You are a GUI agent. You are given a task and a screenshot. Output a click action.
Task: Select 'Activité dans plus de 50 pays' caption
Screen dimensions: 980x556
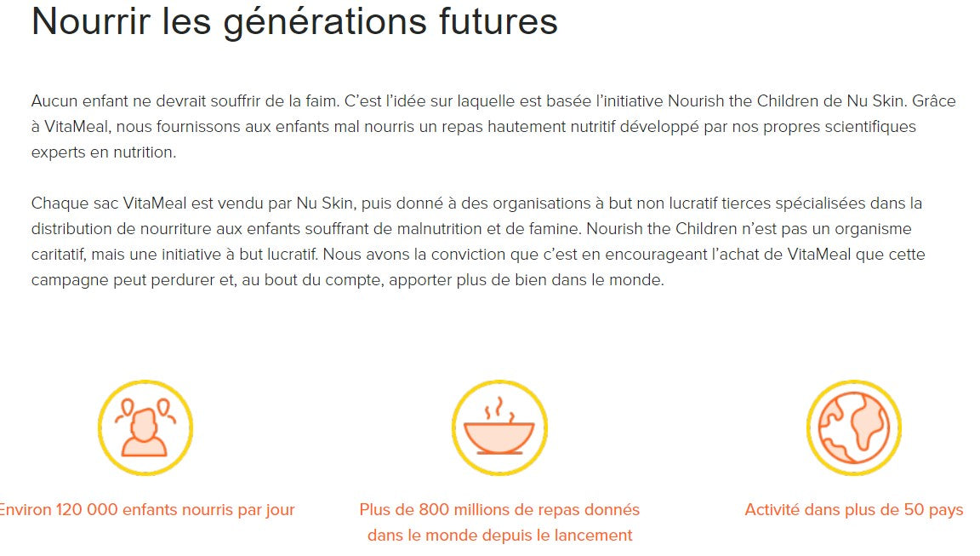click(853, 510)
